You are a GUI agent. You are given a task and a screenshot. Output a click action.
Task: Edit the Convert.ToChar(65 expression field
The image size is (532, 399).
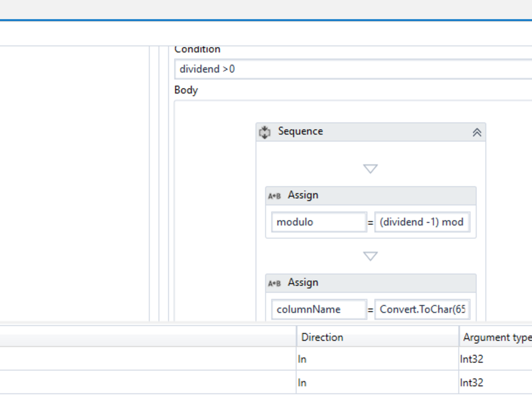click(422, 309)
